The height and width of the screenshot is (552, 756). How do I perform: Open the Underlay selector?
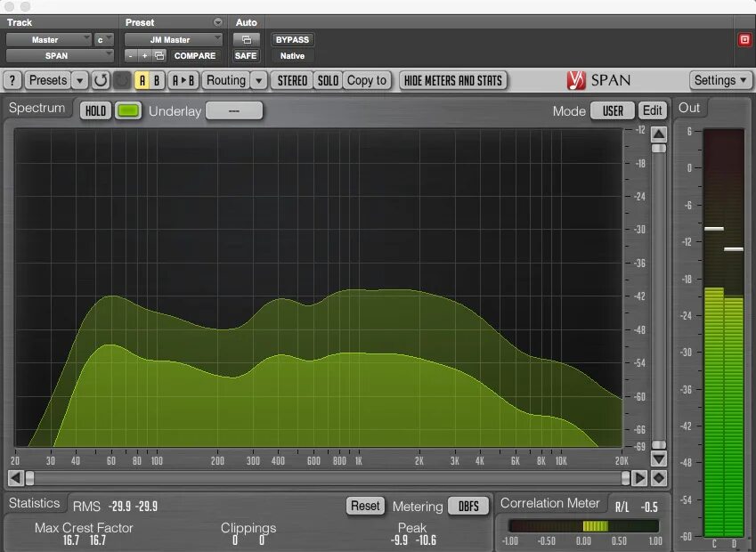click(x=234, y=111)
